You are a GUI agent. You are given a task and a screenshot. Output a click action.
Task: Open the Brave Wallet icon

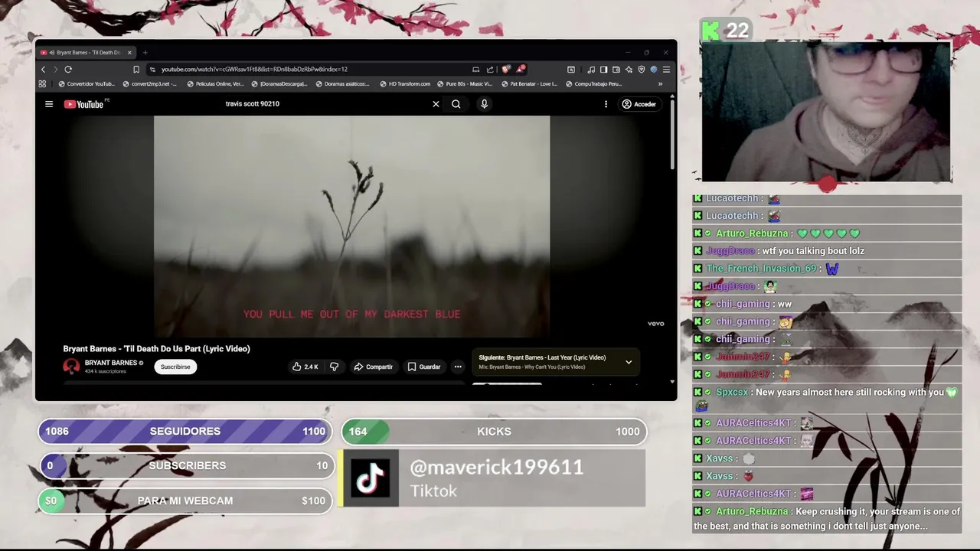pyautogui.click(x=616, y=70)
